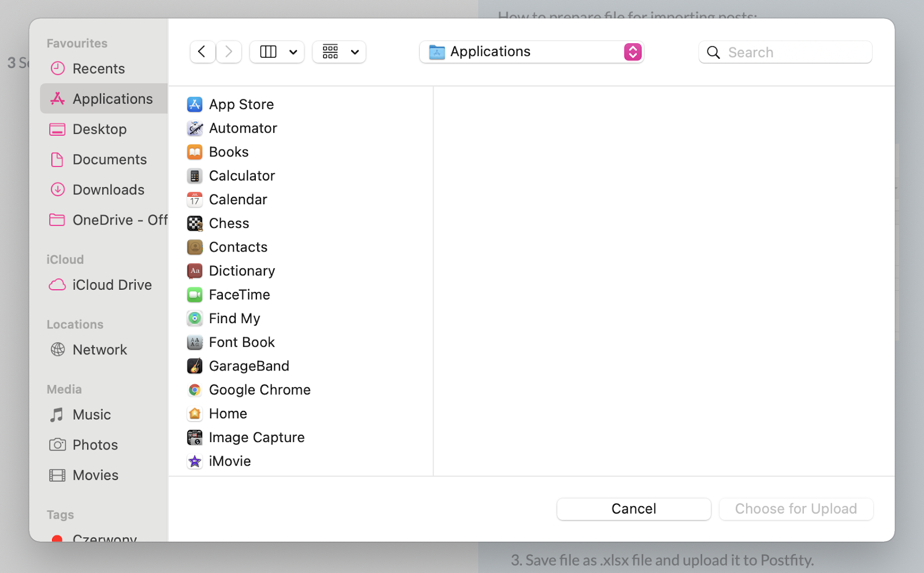Click the Calendar app icon
The image size is (924, 573).
(x=195, y=200)
